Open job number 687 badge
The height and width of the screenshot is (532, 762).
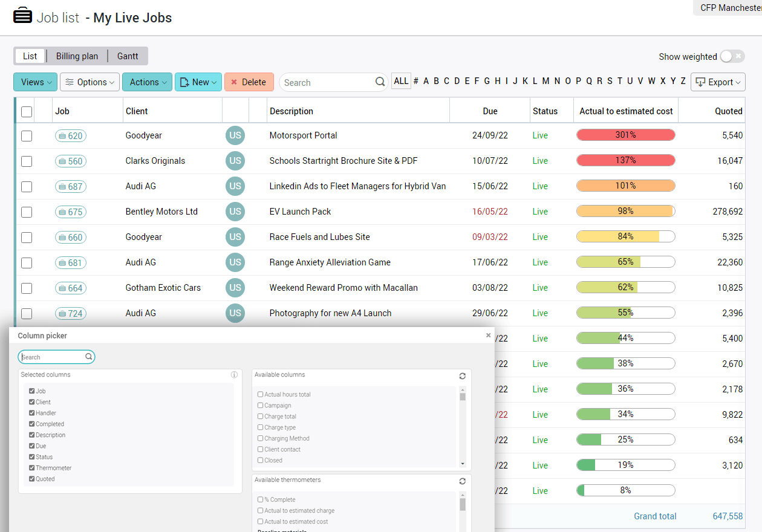point(71,187)
